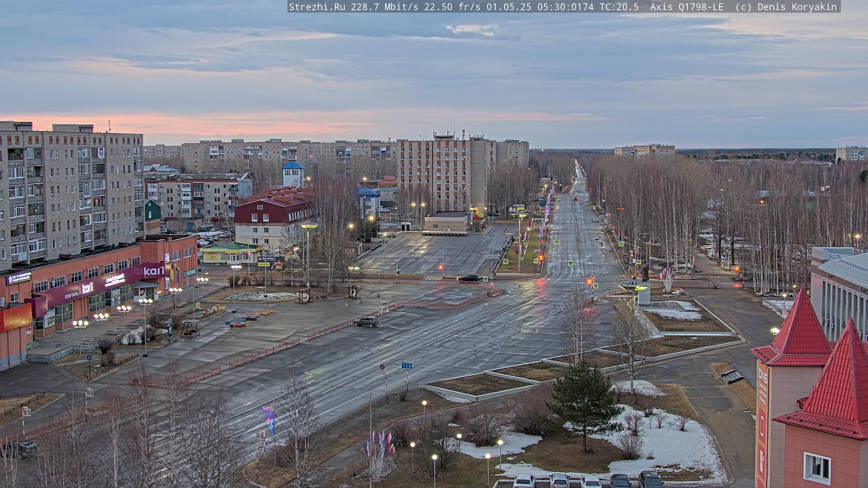Click the "228.7 Mbit/s" bitrate value
The height and width of the screenshot is (488, 868).
384,7
